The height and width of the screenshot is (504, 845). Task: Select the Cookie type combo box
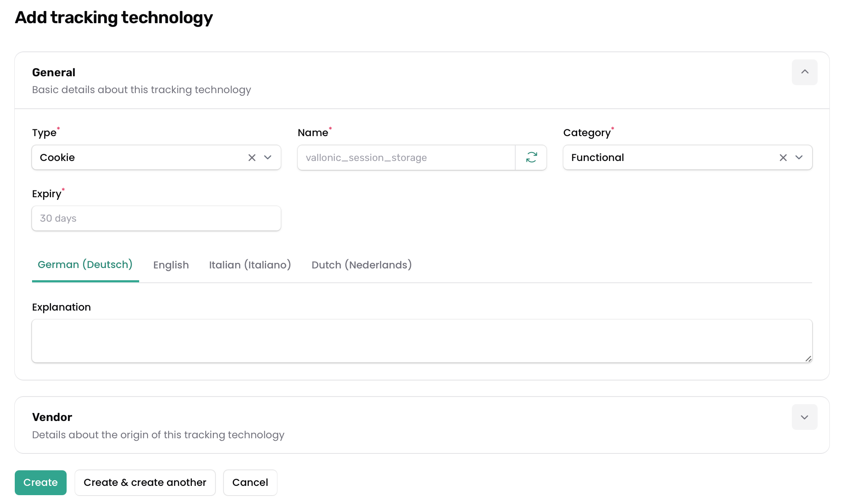[x=156, y=158]
